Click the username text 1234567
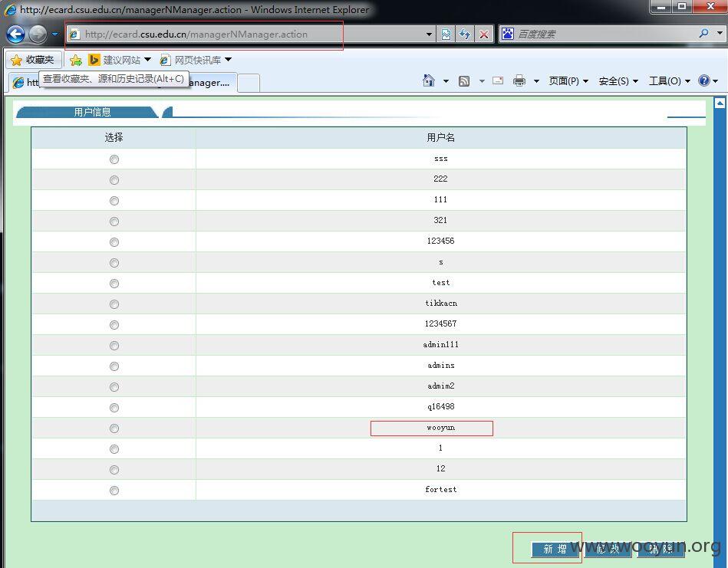This screenshot has width=728, height=568. (440, 323)
